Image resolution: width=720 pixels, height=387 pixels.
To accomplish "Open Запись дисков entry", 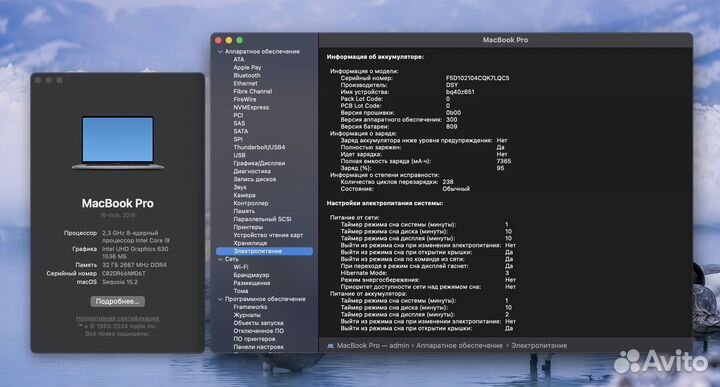I will [x=254, y=179].
